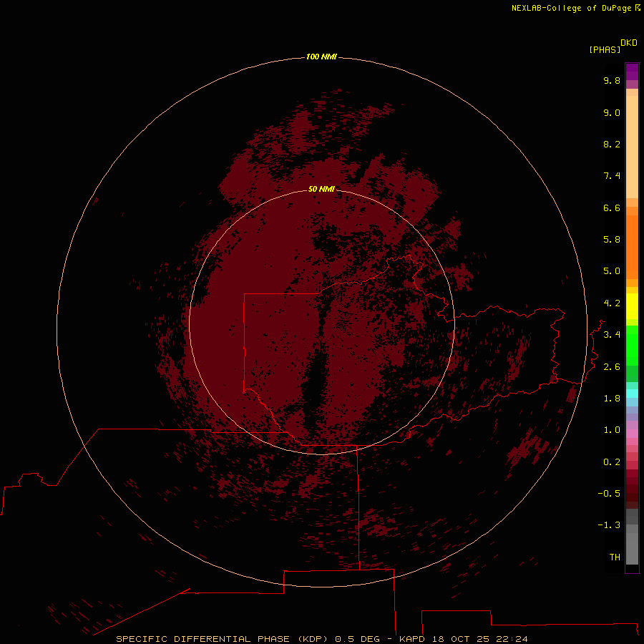Click the 7.4 color scale value
This screenshot has height=644, width=644.
(x=612, y=176)
